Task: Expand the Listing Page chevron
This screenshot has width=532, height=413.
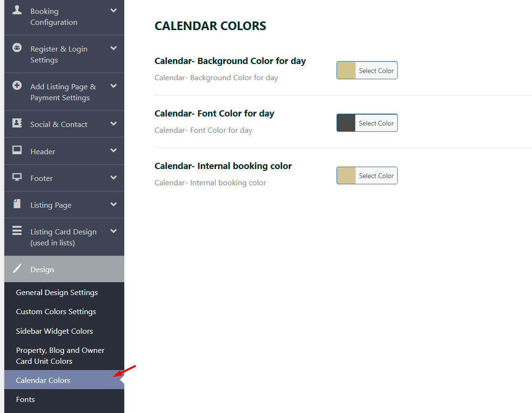Action: click(x=113, y=204)
